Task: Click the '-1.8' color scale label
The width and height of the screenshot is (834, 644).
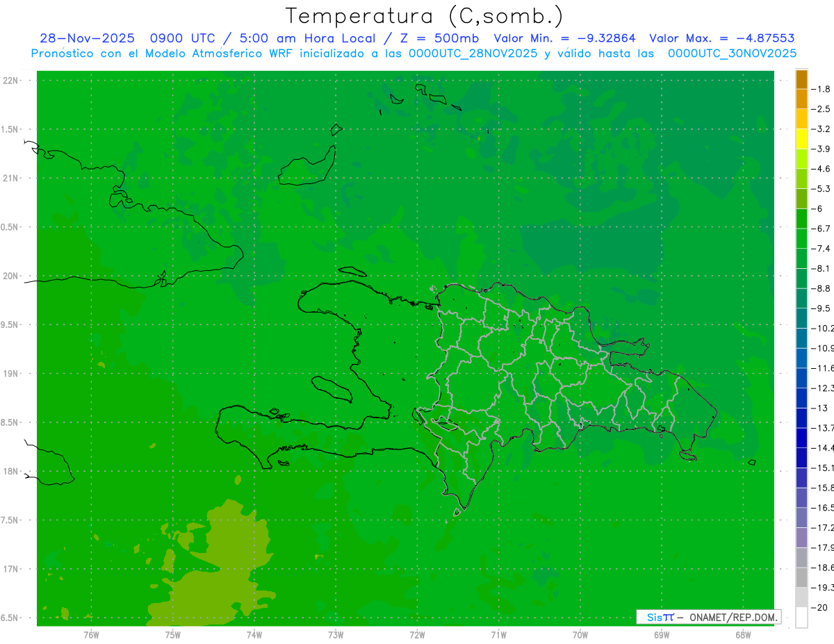Action: pyautogui.click(x=821, y=89)
